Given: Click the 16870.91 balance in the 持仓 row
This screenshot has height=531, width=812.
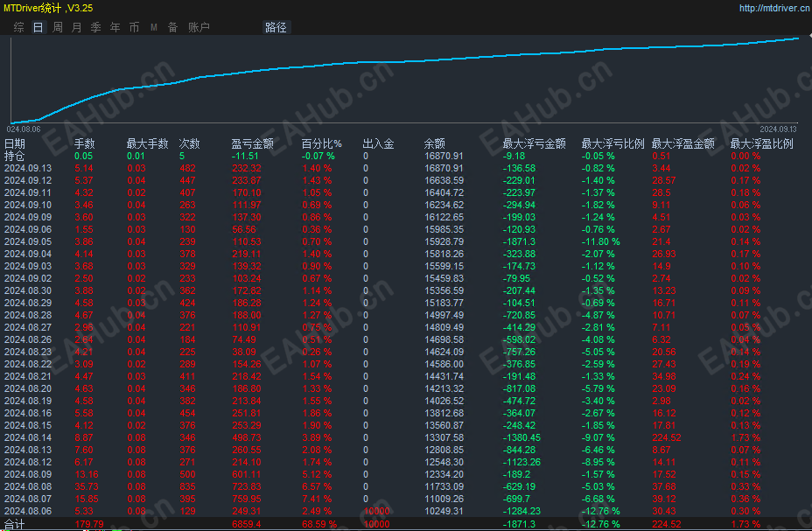Looking at the screenshot, I should pyautogui.click(x=444, y=156).
